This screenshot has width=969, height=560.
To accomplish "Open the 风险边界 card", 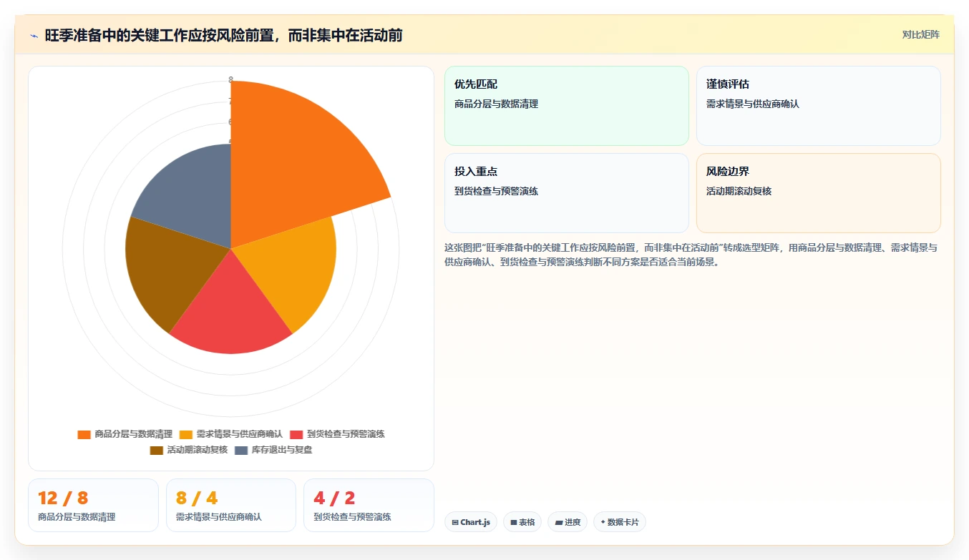I will [x=818, y=193].
